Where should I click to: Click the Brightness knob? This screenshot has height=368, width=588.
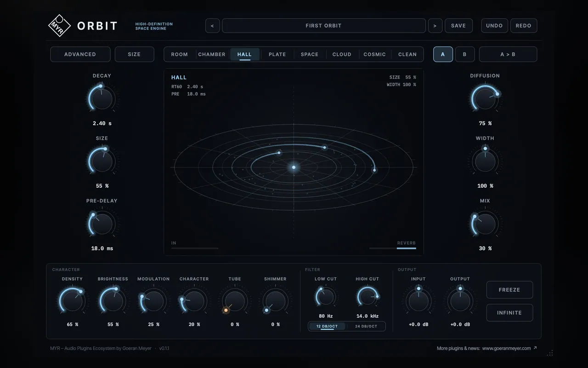pyautogui.click(x=113, y=301)
